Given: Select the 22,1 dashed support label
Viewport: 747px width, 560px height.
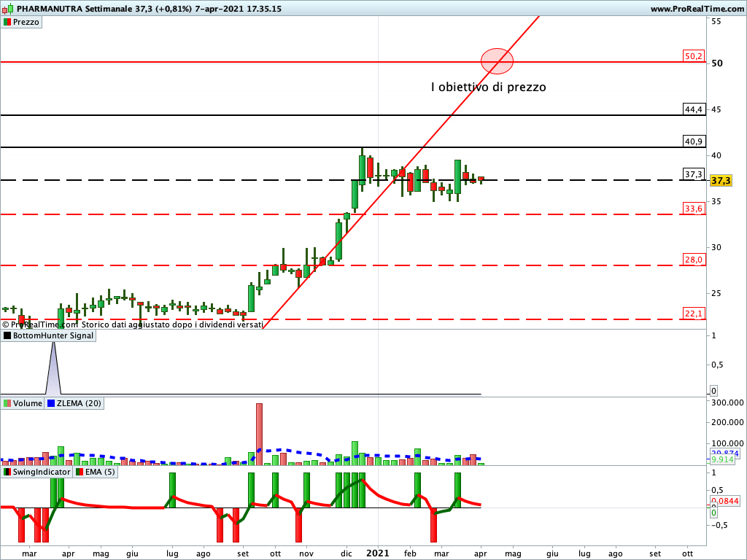Looking at the screenshot, I should click(693, 314).
